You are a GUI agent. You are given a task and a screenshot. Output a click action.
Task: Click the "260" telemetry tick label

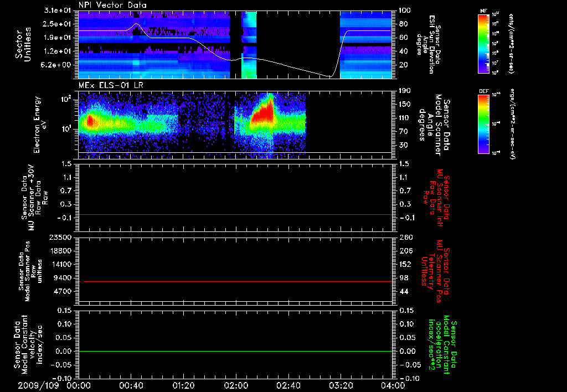406,237
